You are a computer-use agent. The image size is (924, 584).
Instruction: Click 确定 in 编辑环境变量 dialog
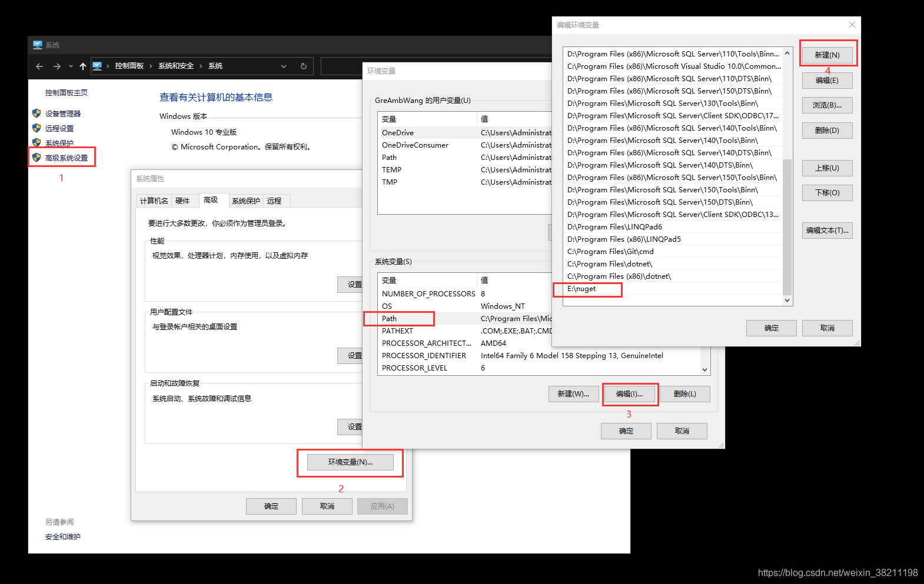(x=772, y=328)
